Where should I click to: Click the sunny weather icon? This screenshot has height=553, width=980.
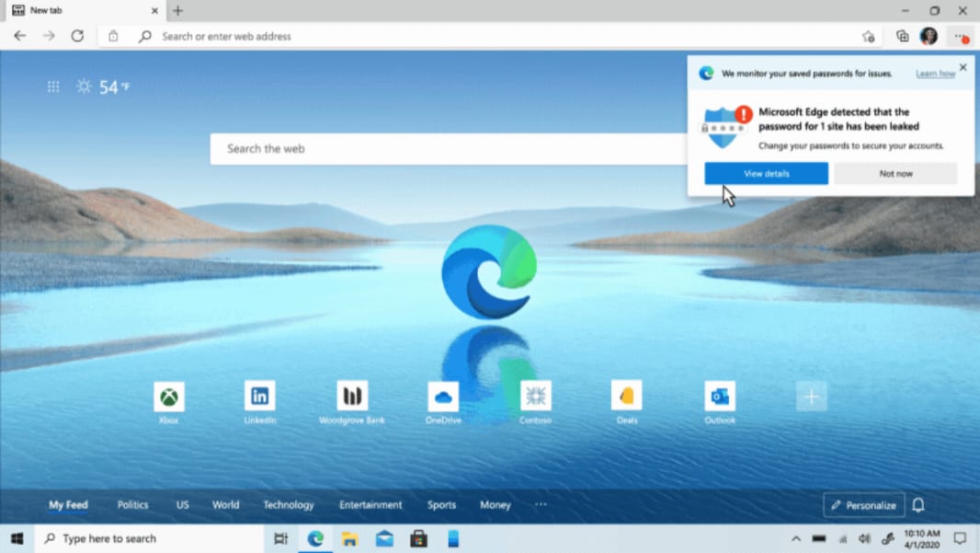(84, 86)
